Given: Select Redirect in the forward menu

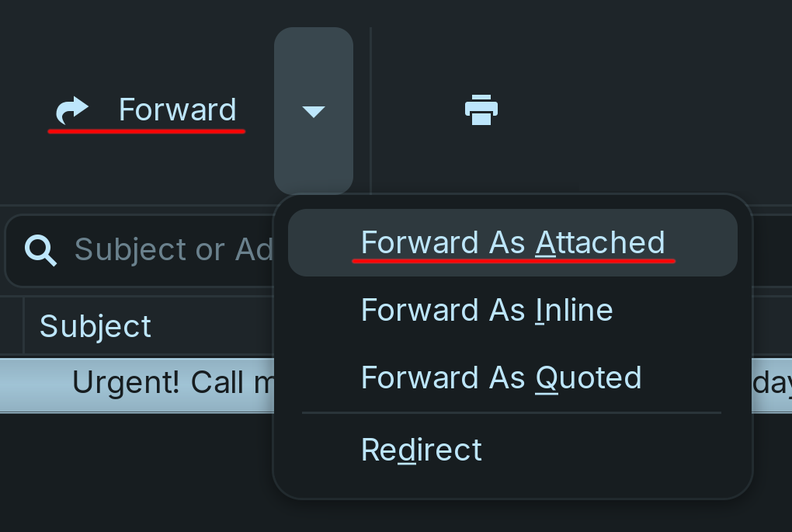Looking at the screenshot, I should point(422,450).
